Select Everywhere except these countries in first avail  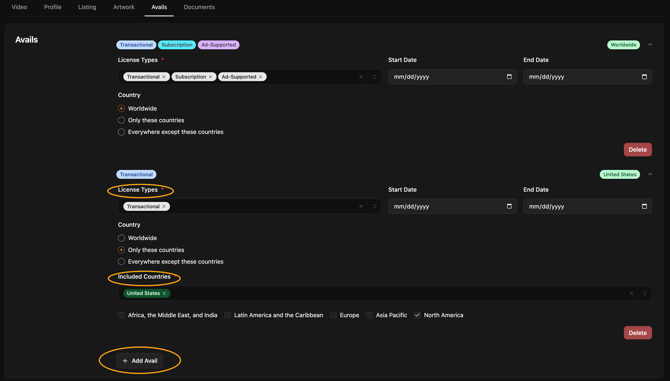pyautogui.click(x=121, y=132)
